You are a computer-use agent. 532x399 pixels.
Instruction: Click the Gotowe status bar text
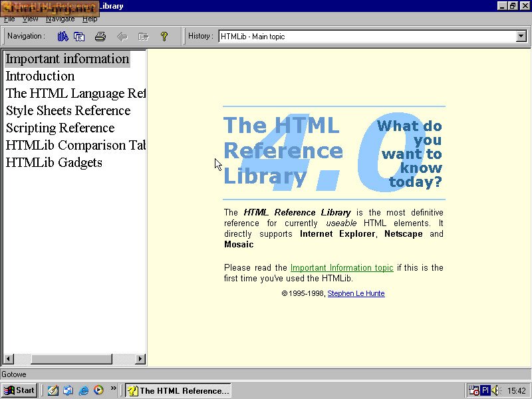pos(14,374)
